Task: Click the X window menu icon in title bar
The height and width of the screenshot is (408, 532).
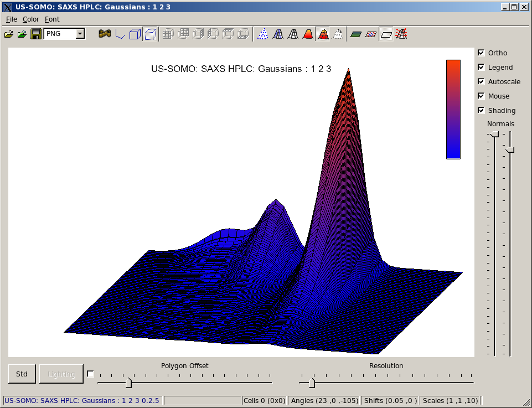Action: click(7, 7)
